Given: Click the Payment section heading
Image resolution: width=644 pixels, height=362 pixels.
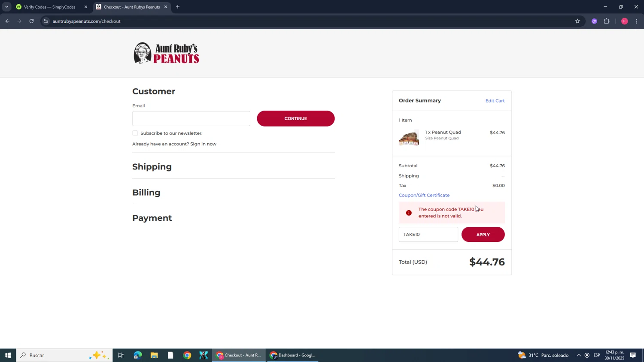Looking at the screenshot, I should coord(152,218).
